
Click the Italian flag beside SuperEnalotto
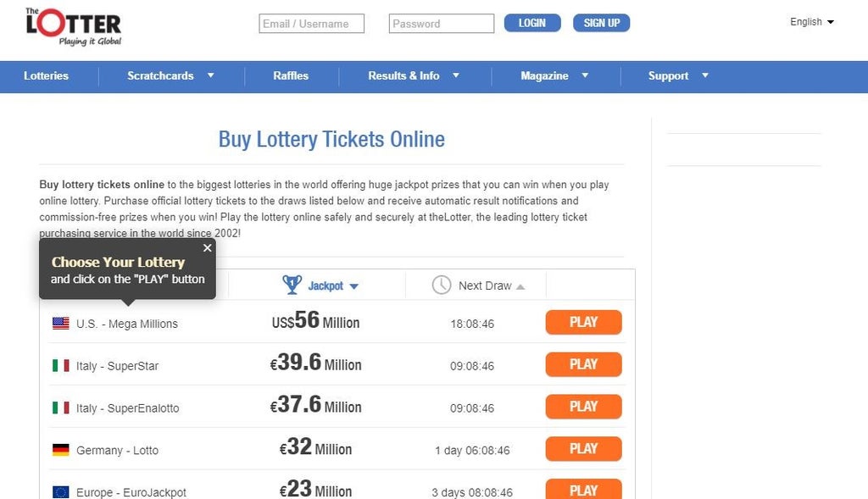click(x=61, y=408)
